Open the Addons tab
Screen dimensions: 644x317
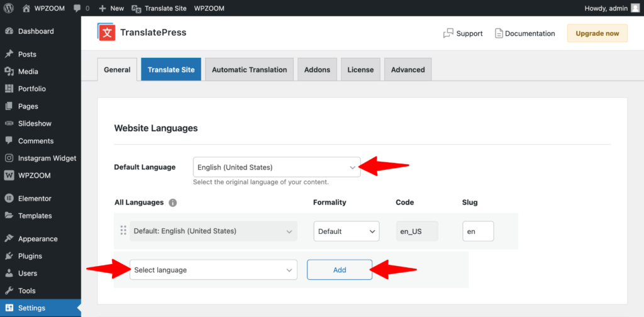pyautogui.click(x=317, y=69)
